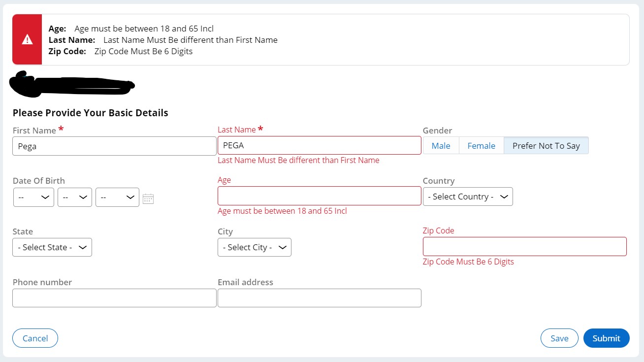
Task: Open the year dropdown under Date Of Birth
Action: [117, 197]
